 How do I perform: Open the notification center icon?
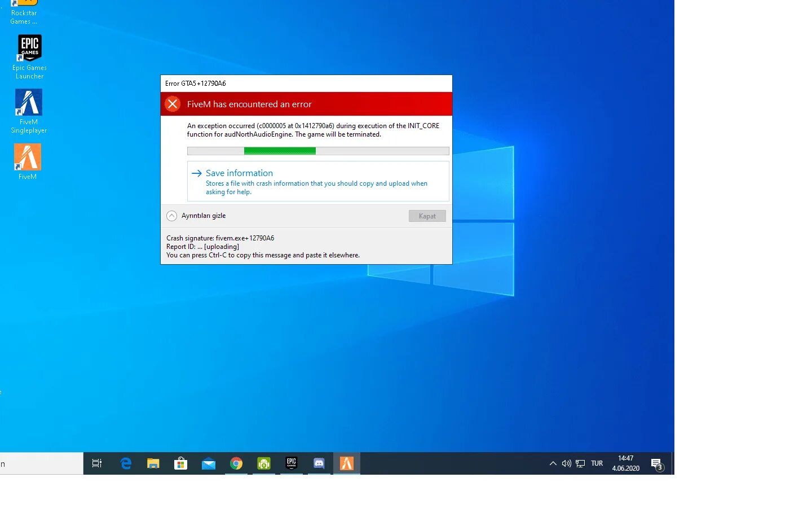pyautogui.click(x=656, y=464)
